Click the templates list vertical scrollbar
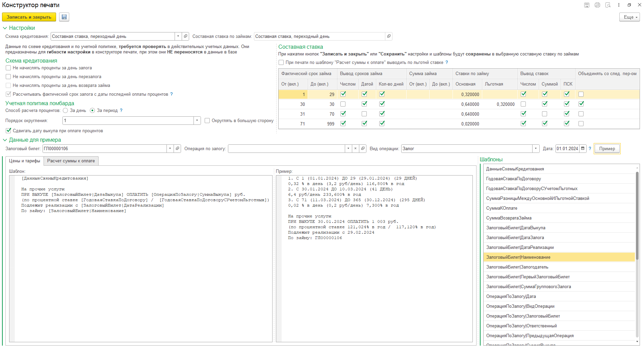The image size is (644, 349). tap(637, 216)
